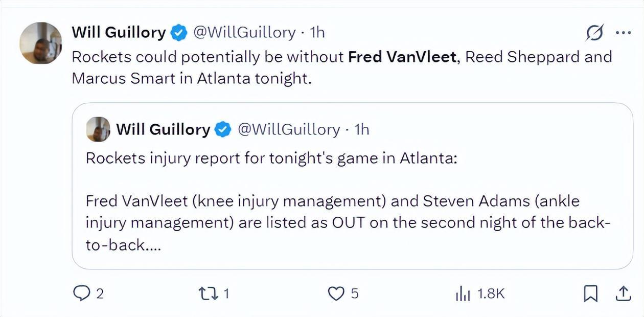This screenshot has height=317, width=644.
Task: Click the 1h timestamp in quoted tweet
Action: (362, 129)
